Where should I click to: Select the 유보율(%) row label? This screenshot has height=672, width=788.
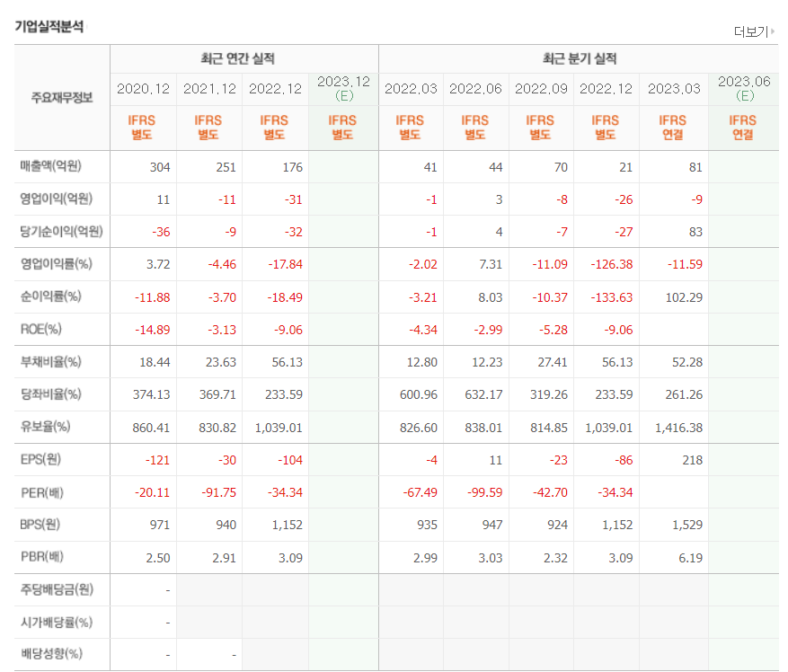point(45,426)
